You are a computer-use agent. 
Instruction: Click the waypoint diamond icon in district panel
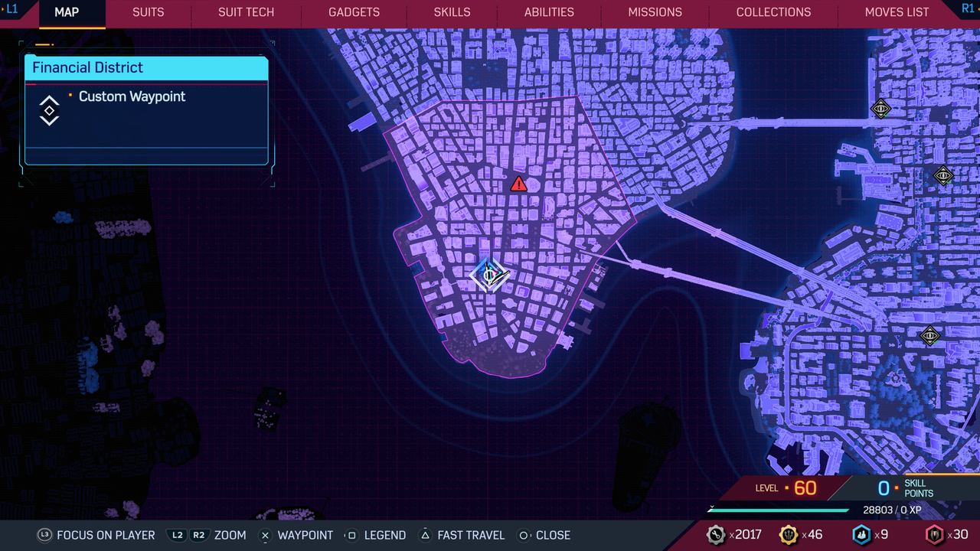(49, 111)
